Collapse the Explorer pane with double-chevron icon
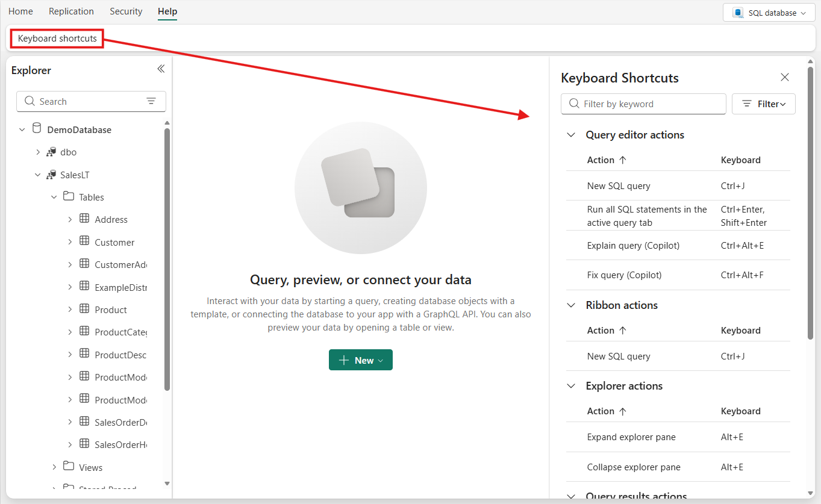This screenshot has height=504, width=821. tap(161, 69)
